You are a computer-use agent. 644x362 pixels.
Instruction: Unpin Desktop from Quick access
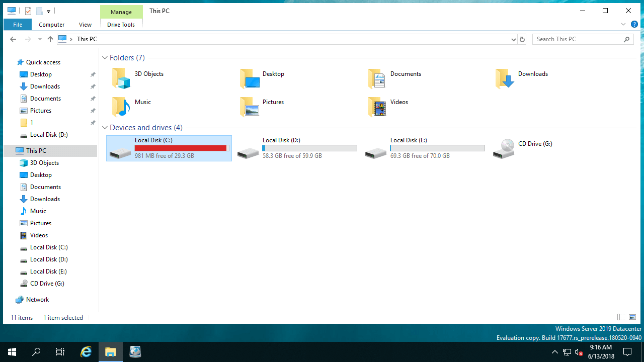(93, 74)
